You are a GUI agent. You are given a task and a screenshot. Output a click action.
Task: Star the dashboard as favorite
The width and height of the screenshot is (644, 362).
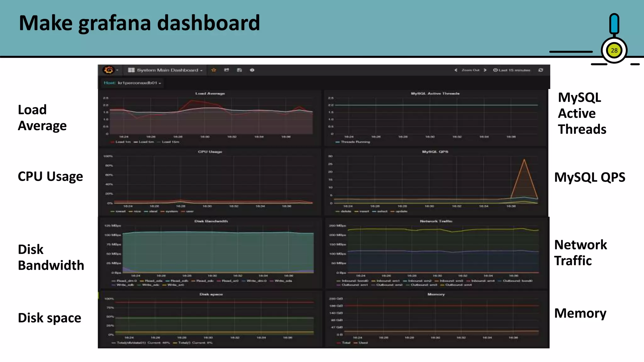point(214,70)
